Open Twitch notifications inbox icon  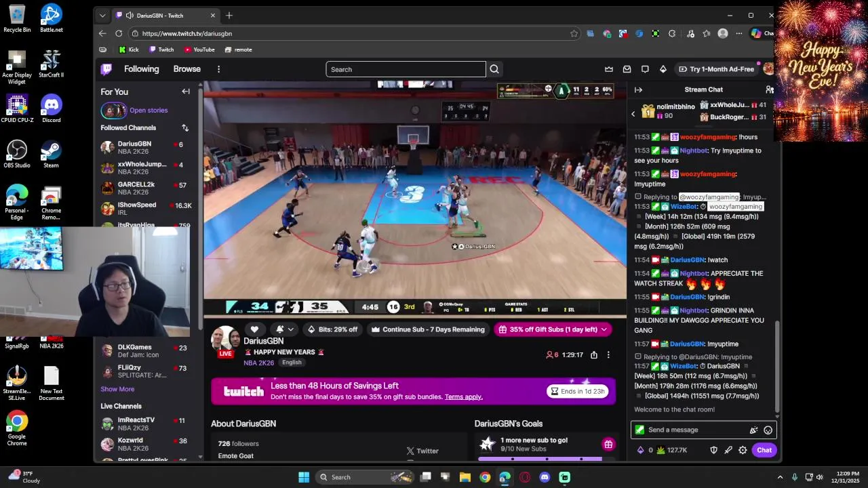(x=627, y=69)
